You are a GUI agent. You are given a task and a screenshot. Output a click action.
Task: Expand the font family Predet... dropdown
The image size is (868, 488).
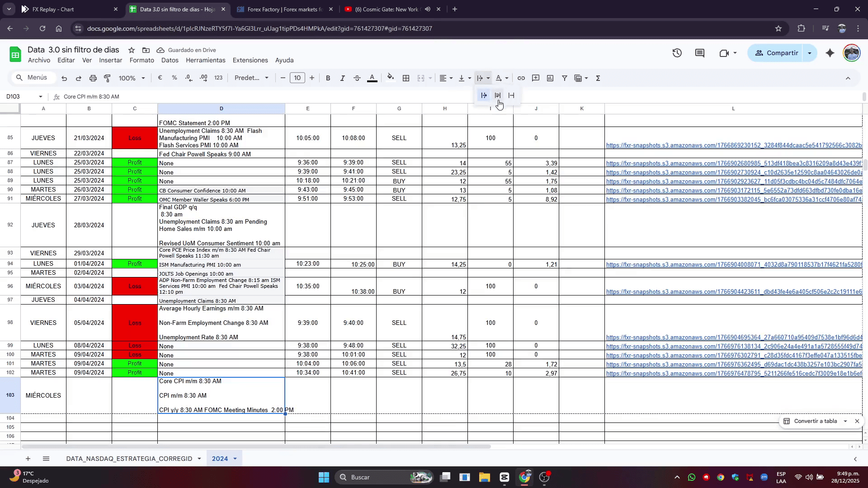[x=251, y=78]
